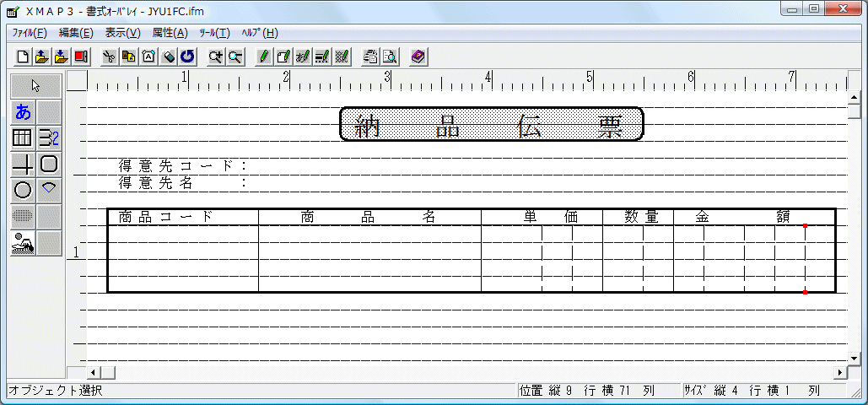Screen dimensions: 868x405
Task: Click the オブジェクト選択 status text
Action: 55,391
